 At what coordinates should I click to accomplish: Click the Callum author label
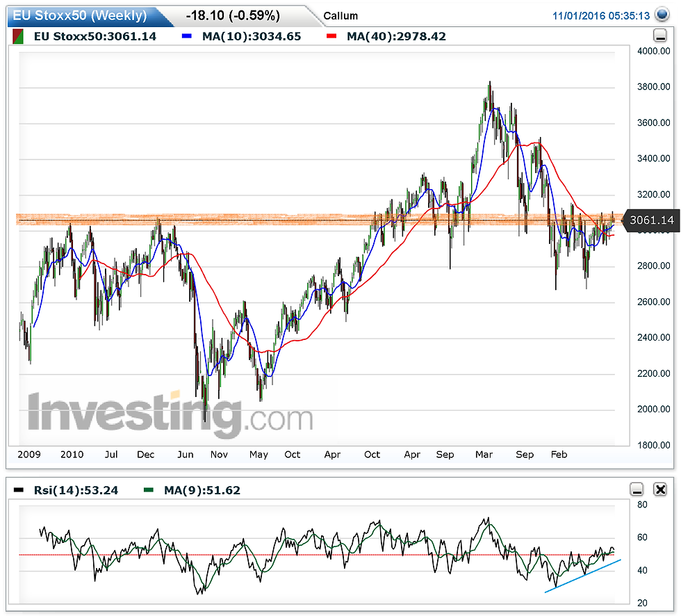340,16
